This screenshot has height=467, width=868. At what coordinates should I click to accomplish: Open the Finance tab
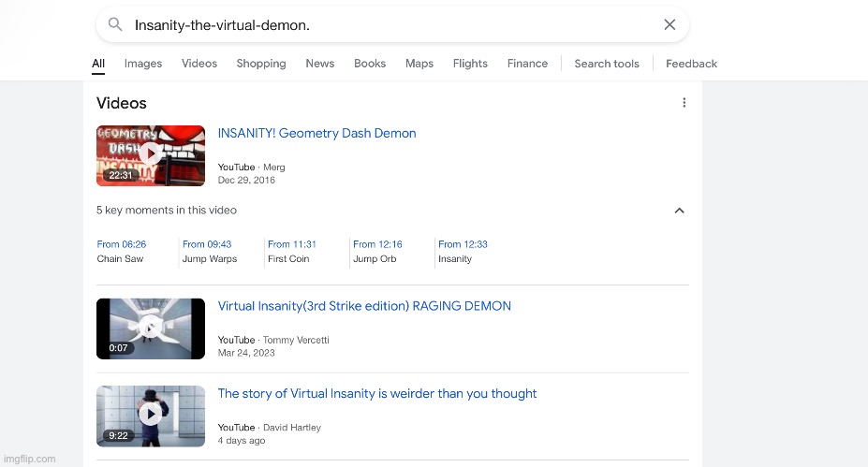tap(527, 64)
